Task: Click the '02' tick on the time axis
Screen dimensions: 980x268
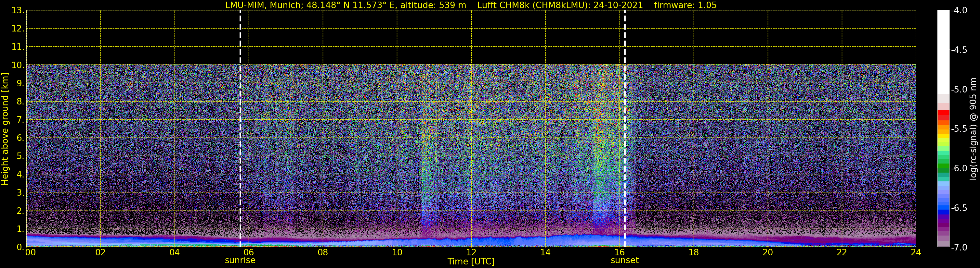Action: (x=100, y=252)
